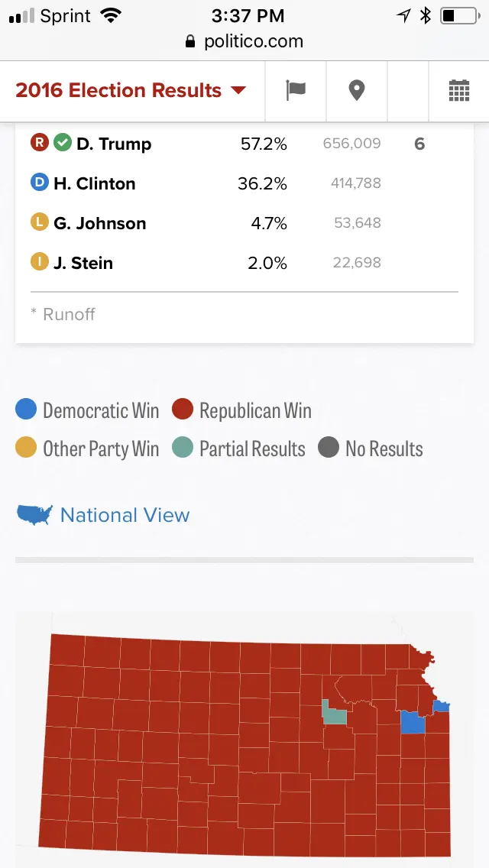
Task: Tap the map pin location icon
Action: pyautogui.click(x=356, y=91)
